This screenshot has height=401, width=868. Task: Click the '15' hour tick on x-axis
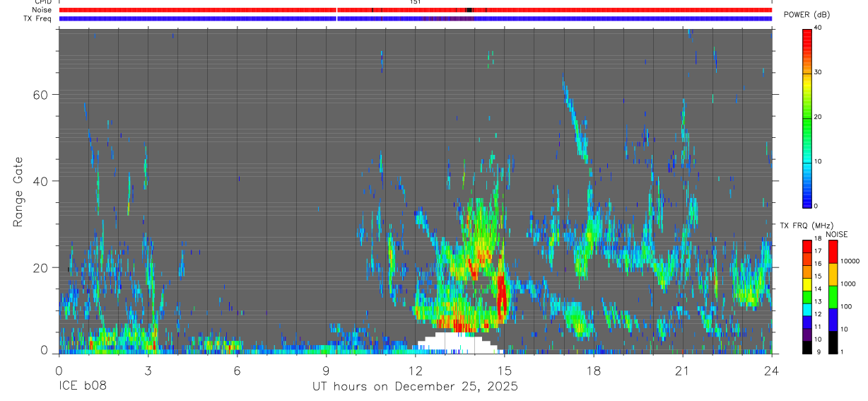pos(504,370)
